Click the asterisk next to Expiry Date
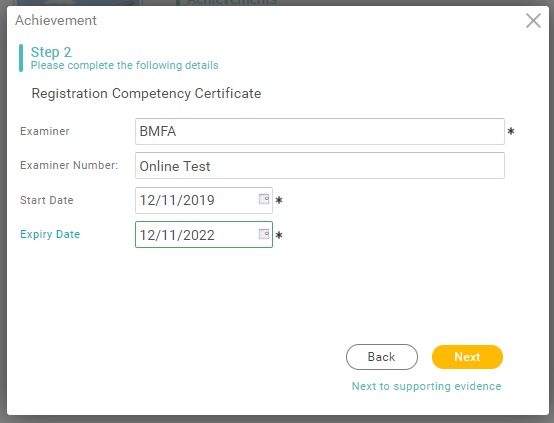Viewport: 554px width, 423px height. (279, 235)
